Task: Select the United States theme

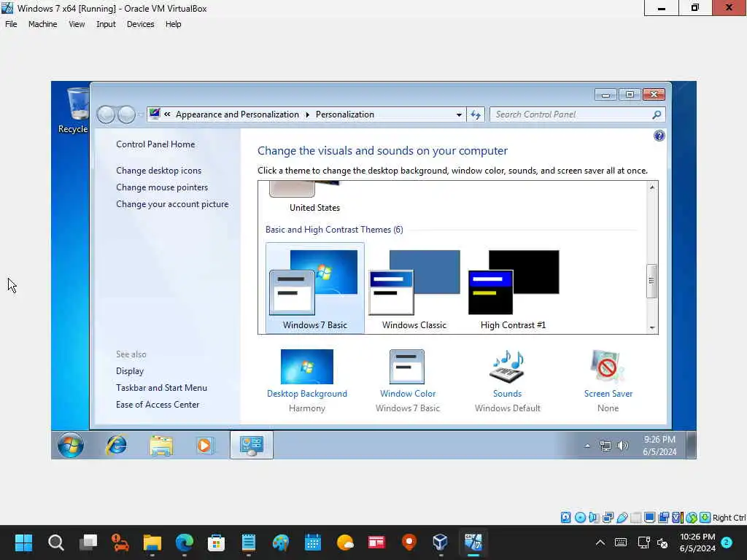Action: click(x=314, y=198)
